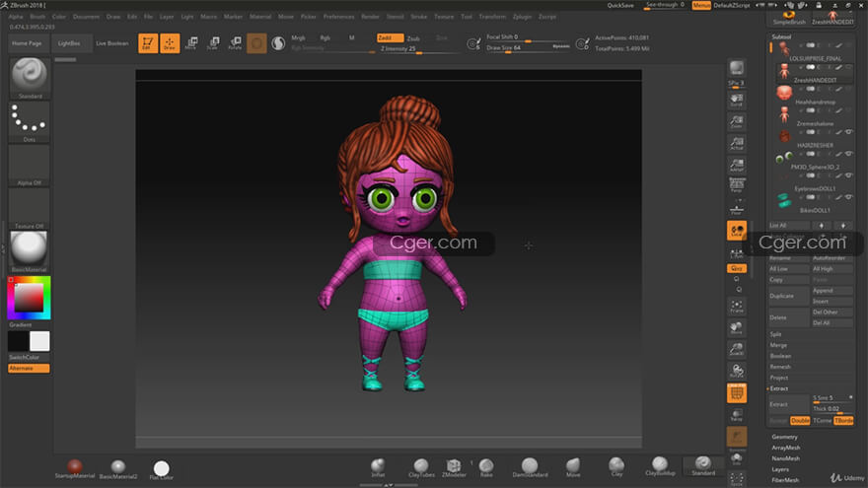Select the Inflat brush at the bottom

[x=378, y=467]
